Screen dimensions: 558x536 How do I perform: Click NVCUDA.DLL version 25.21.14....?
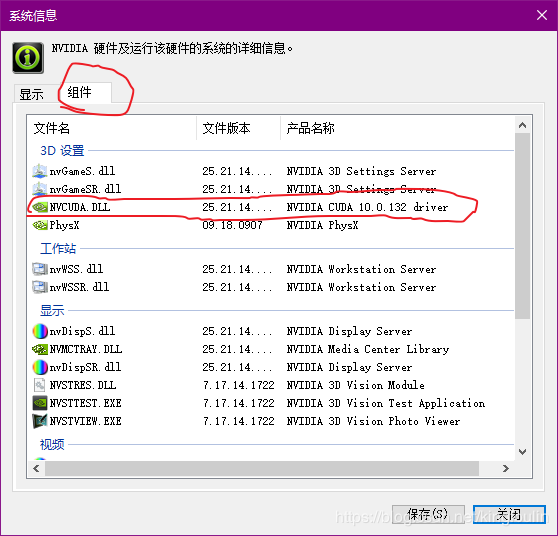237,207
